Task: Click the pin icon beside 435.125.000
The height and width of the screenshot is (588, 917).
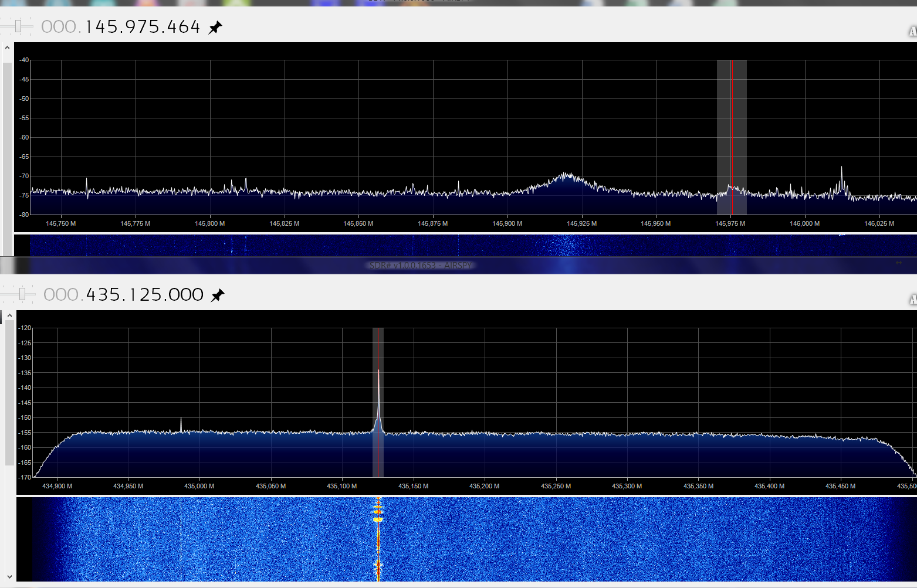Action: tap(218, 295)
